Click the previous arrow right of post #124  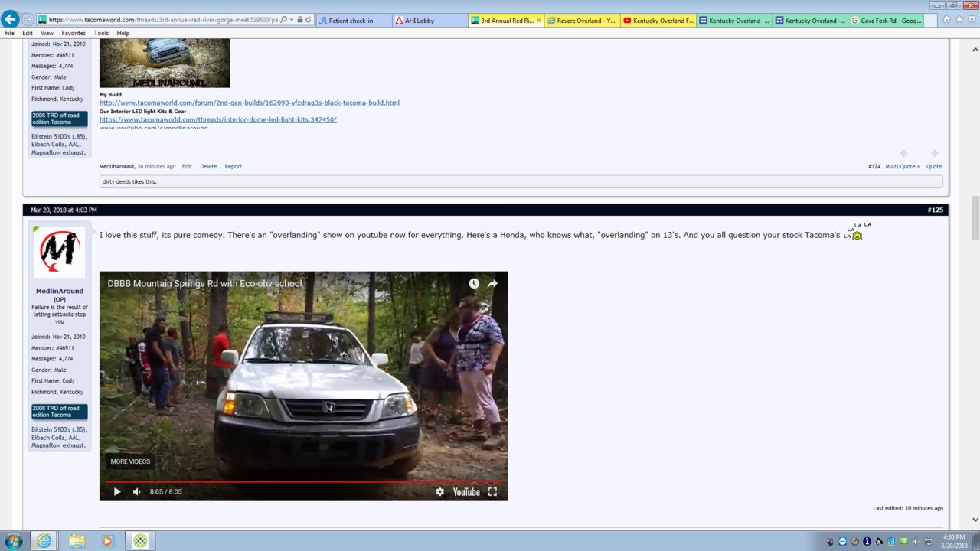tap(904, 154)
